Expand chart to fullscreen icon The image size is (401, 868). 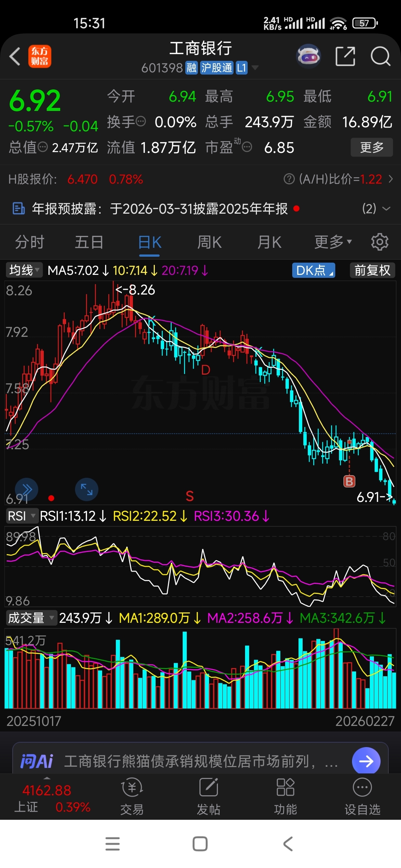[87, 489]
